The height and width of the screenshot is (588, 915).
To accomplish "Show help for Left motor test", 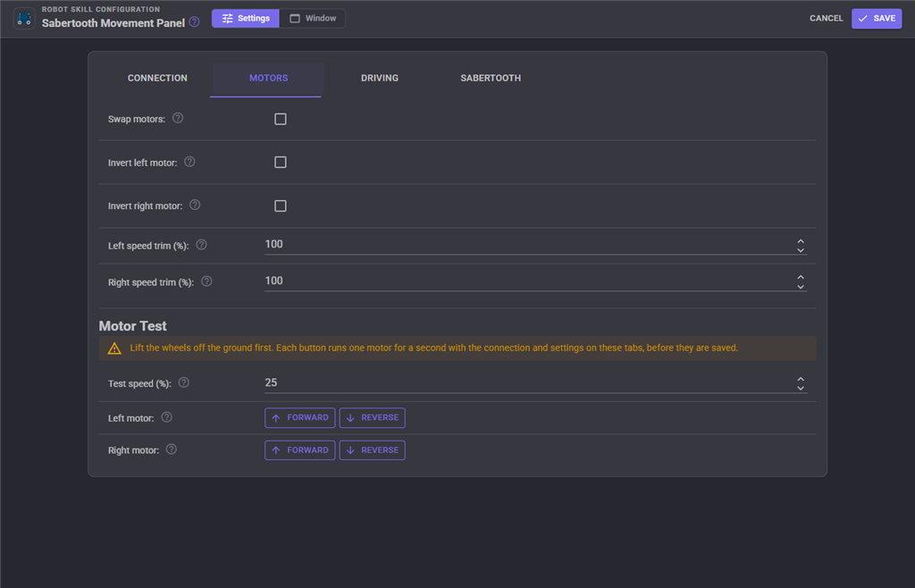I will [167, 417].
